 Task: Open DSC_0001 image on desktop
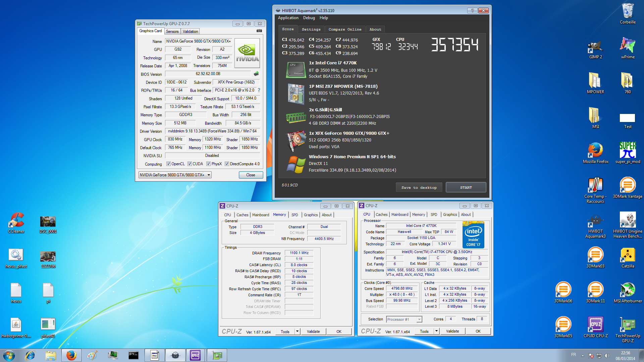(48, 224)
